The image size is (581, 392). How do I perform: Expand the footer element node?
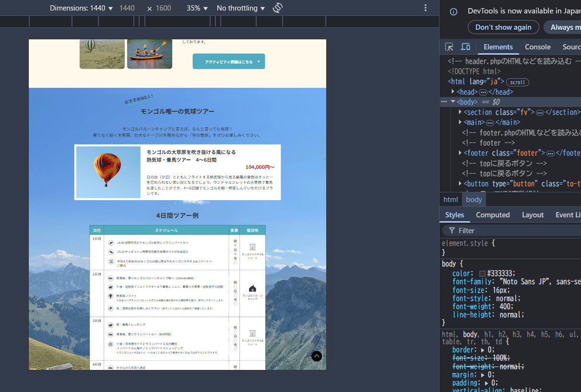click(x=461, y=153)
